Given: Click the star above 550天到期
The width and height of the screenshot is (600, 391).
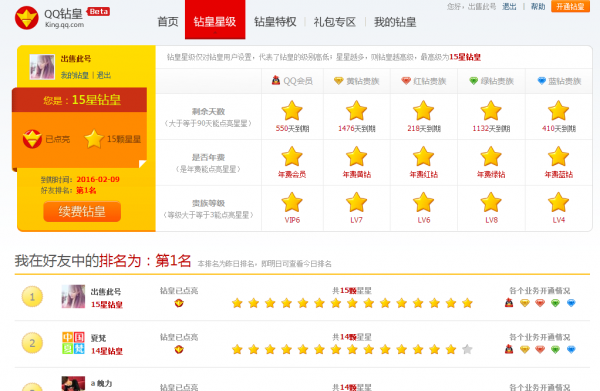Looking at the screenshot, I should coord(292,111).
